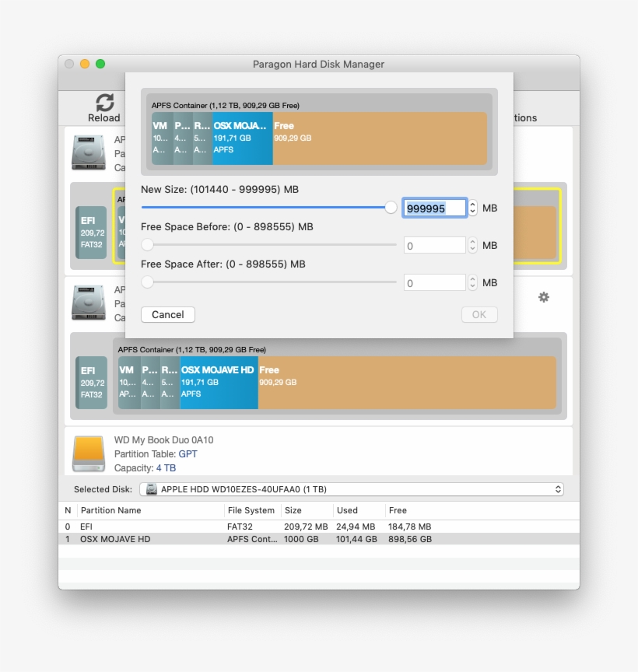Click the 898,56 GB free cell
The height and width of the screenshot is (672, 638).
410,539
